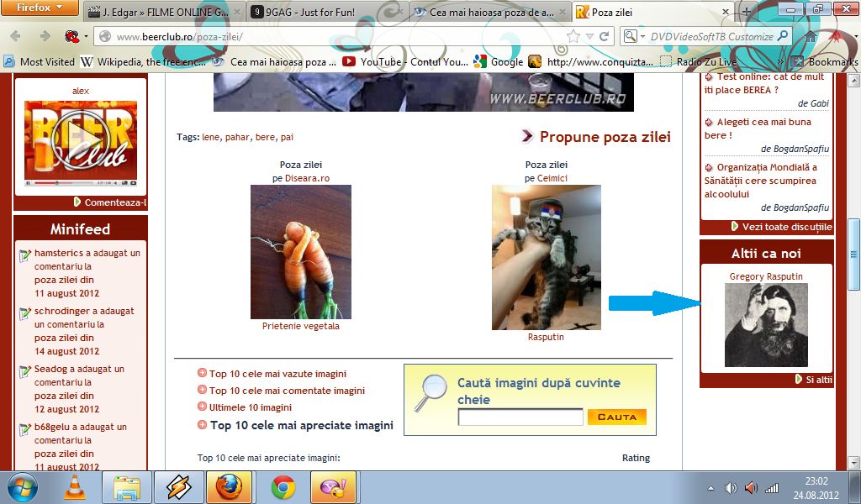Viewport: 861px width, 504px height.
Task: Open the Gregory Rasputin profile photo
Action: (766, 325)
